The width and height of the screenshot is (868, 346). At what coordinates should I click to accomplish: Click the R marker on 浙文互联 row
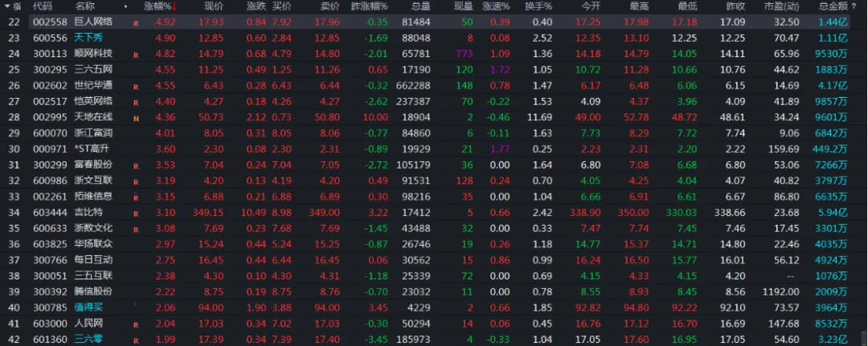[x=136, y=182]
